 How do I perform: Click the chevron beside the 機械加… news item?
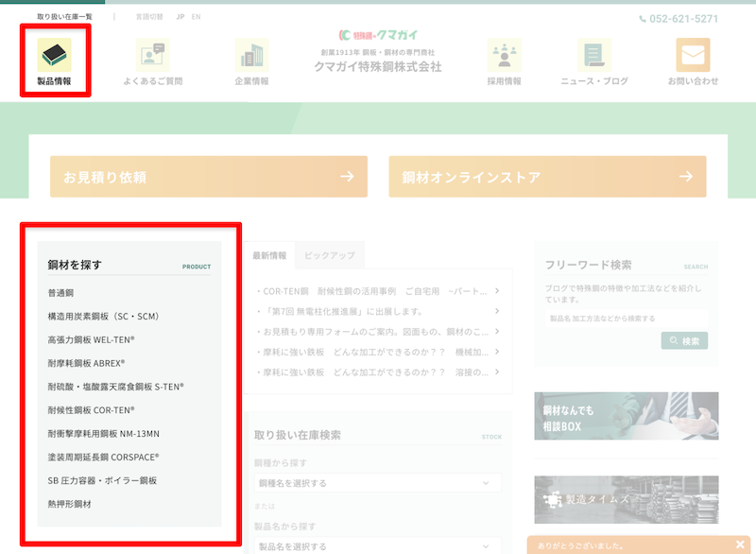tap(497, 352)
